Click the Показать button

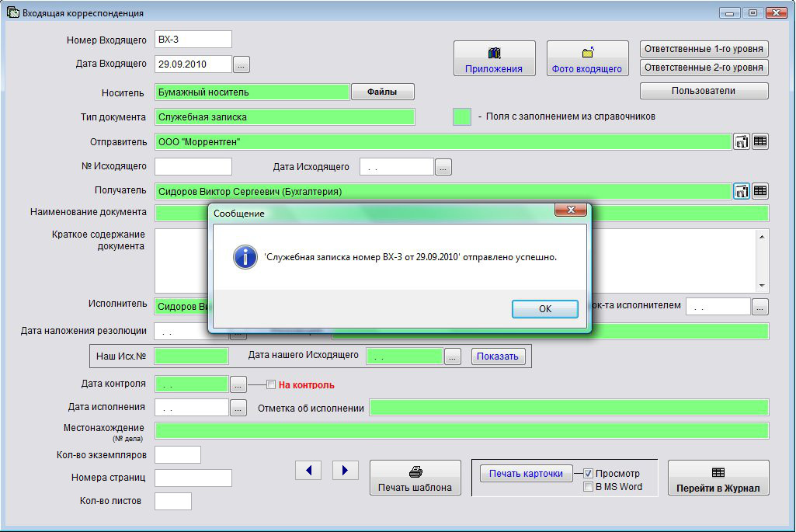coord(498,356)
